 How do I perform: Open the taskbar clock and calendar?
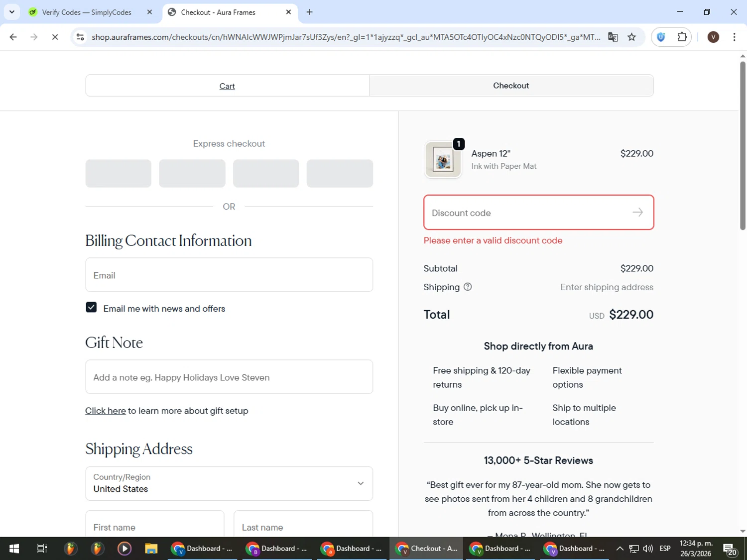pos(696,549)
